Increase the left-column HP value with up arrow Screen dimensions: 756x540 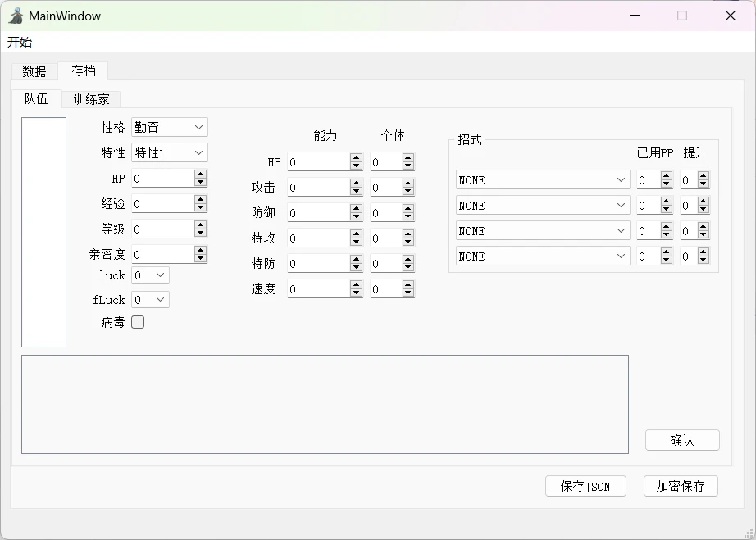pos(201,174)
